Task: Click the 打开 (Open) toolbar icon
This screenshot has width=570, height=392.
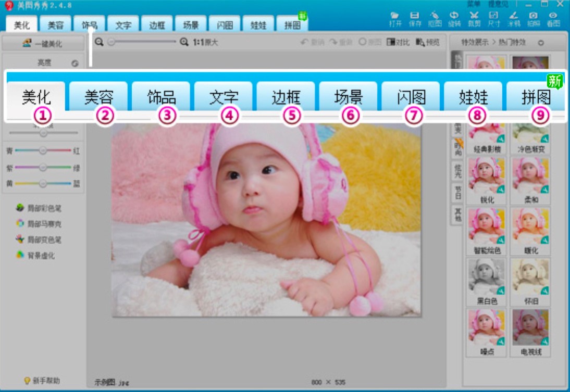Action: [x=394, y=19]
